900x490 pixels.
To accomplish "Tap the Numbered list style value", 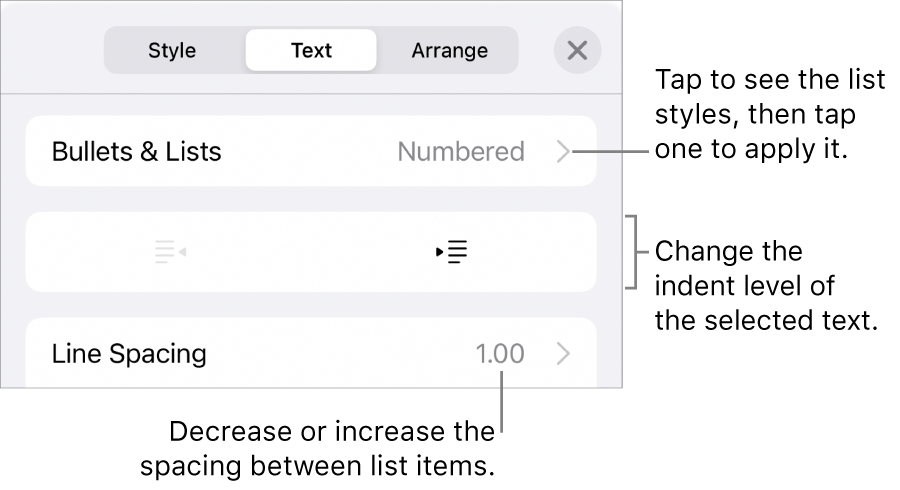I will coord(461,152).
